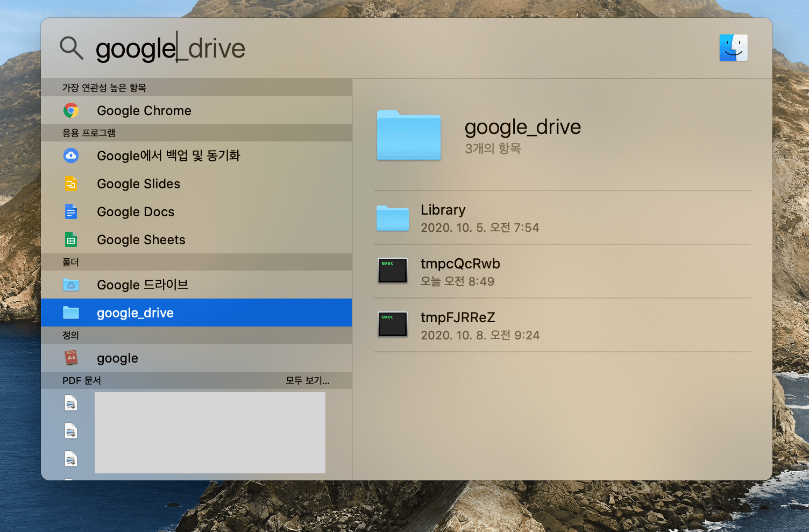The width and height of the screenshot is (809, 532).
Task: Click the Library name in preview list
Action: 443,210
